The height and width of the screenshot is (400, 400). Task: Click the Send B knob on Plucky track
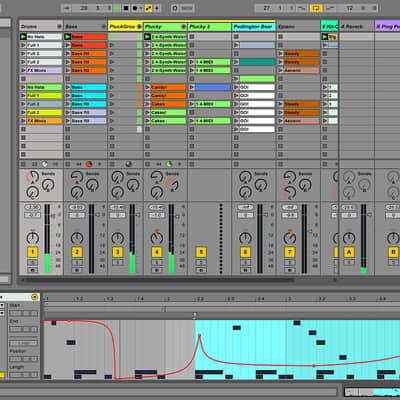tap(172, 185)
